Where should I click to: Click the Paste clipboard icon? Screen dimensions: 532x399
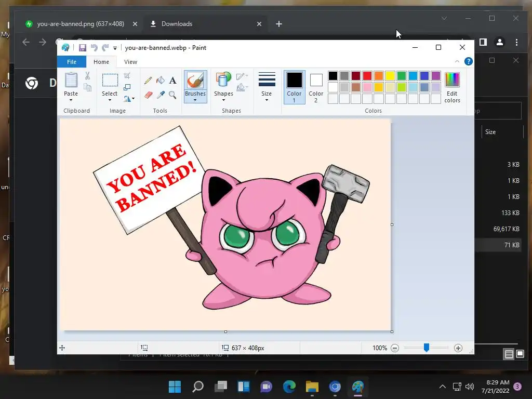71,81
